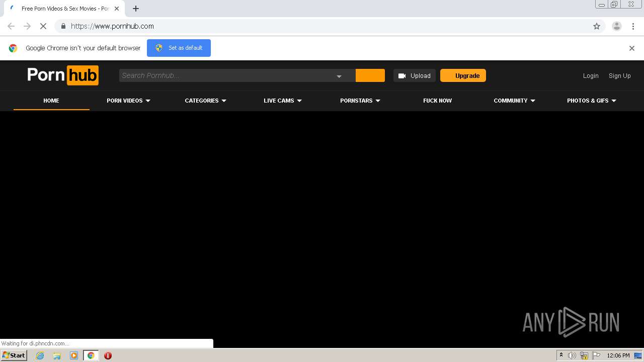The height and width of the screenshot is (362, 644).
Task: Restore down the Chrome window
Action: point(614,5)
